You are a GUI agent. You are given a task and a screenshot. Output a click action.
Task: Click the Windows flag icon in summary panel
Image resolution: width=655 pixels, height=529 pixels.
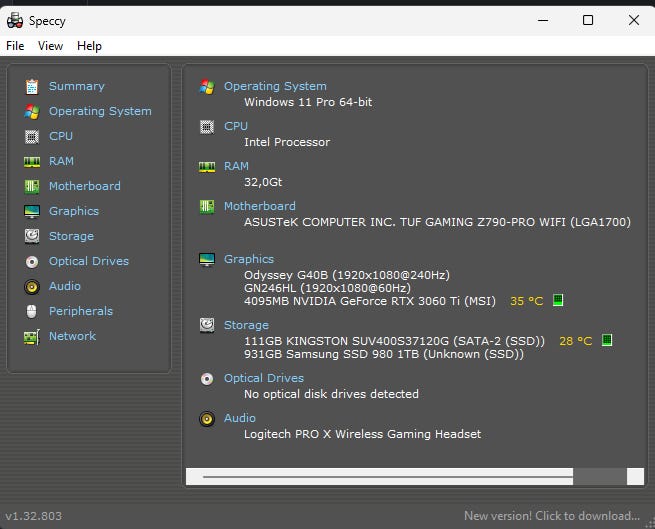point(207,86)
